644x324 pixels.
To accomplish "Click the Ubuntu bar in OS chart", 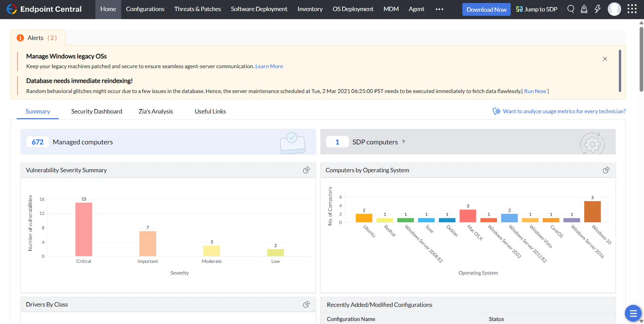I will pyautogui.click(x=364, y=218).
